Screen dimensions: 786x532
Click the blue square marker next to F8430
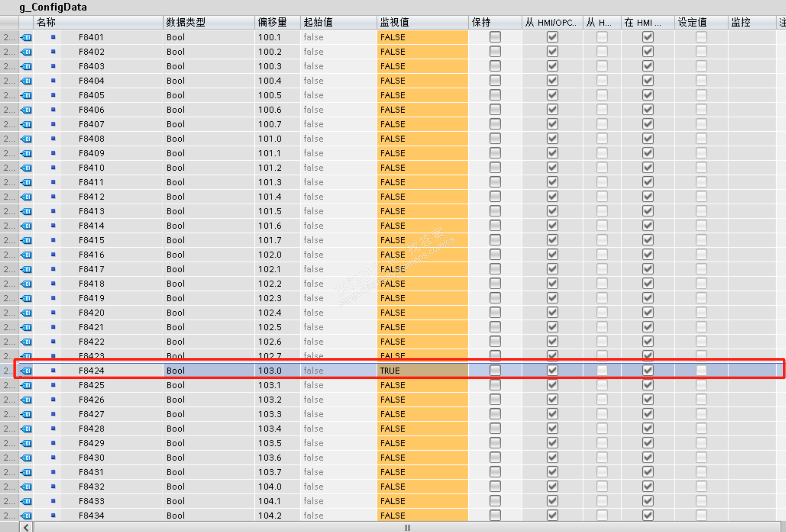coord(53,457)
